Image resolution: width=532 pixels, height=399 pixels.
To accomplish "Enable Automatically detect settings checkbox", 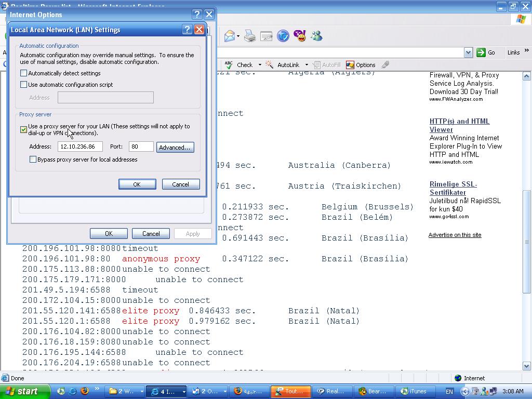I will [x=24, y=73].
